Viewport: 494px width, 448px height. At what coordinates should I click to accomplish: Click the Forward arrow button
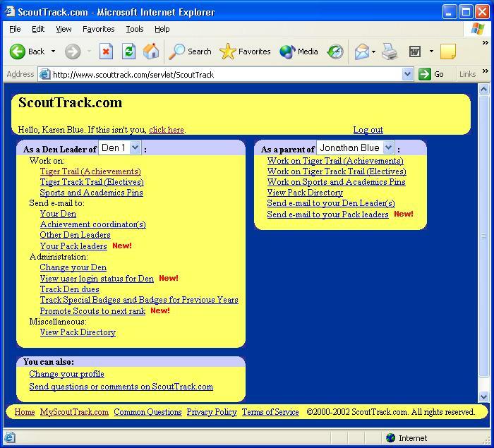coord(73,52)
